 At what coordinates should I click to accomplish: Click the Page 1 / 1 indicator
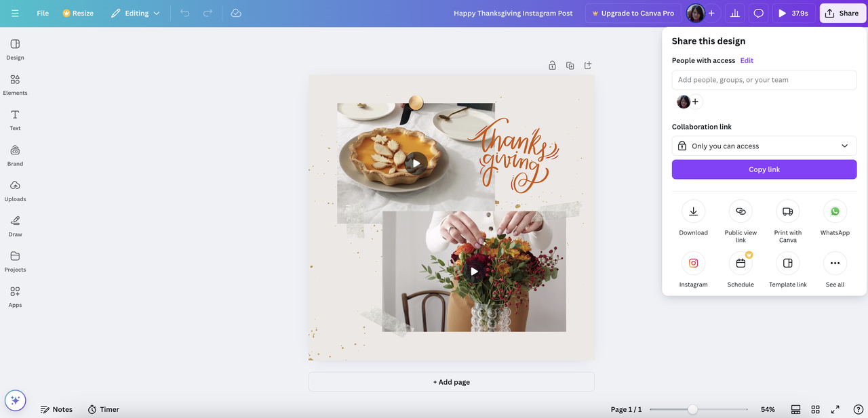point(626,409)
